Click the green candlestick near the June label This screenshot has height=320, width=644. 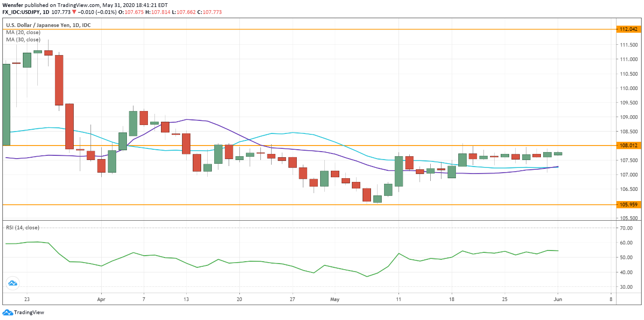[x=559, y=153]
